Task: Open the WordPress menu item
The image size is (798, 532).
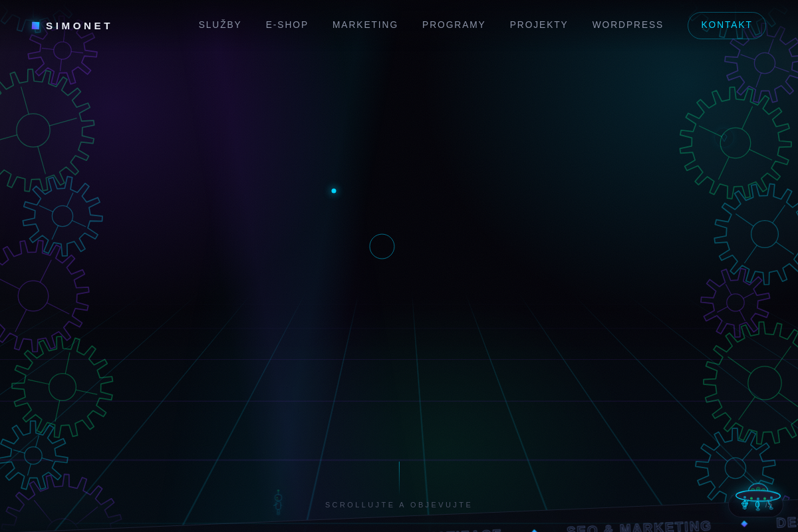Action: (x=628, y=25)
